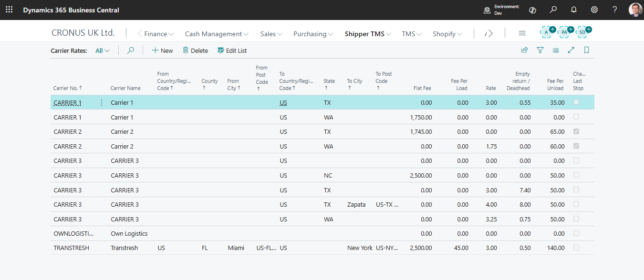Check Last Stop for the selected CARRIER 1 row

point(576,102)
